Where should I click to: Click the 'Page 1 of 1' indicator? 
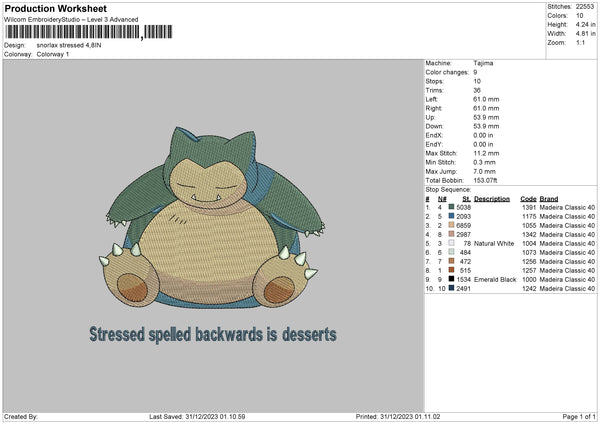tap(579, 417)
